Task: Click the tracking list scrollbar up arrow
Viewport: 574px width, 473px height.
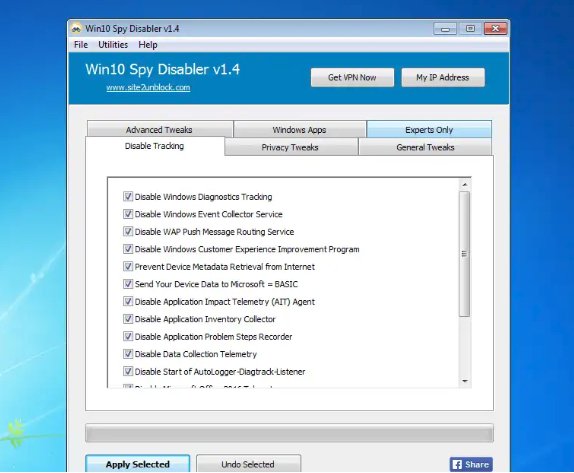Action: click(x=465, y=185)
